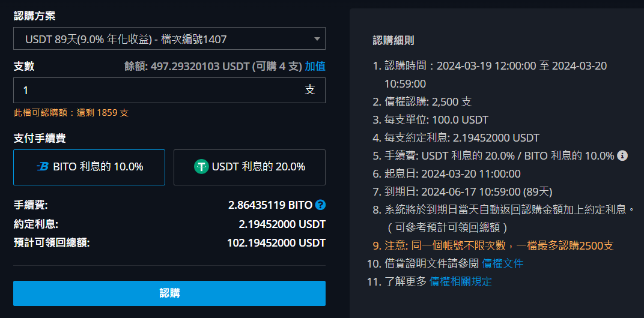Click the orange 還剩 1859 支 remaining notice
Screen dimensions: 644x318
tap(71, 113)
